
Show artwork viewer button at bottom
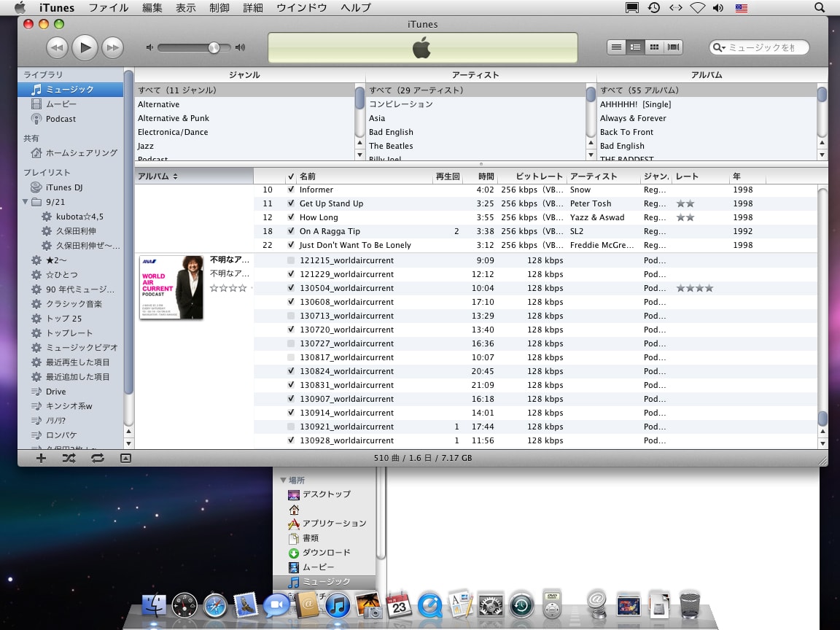point(125,458)
